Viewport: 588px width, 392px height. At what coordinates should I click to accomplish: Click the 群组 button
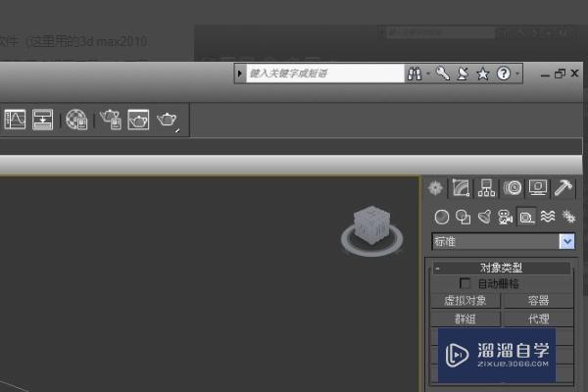[465, 318]
